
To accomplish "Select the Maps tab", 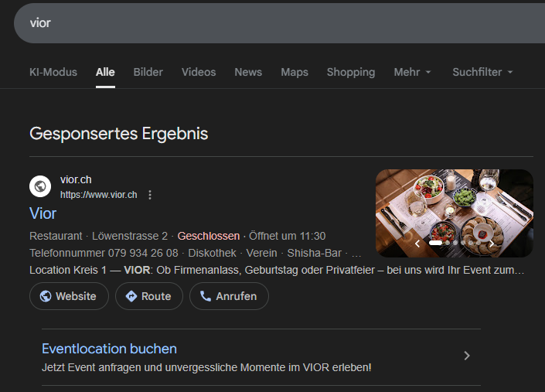I will (295, 72).
